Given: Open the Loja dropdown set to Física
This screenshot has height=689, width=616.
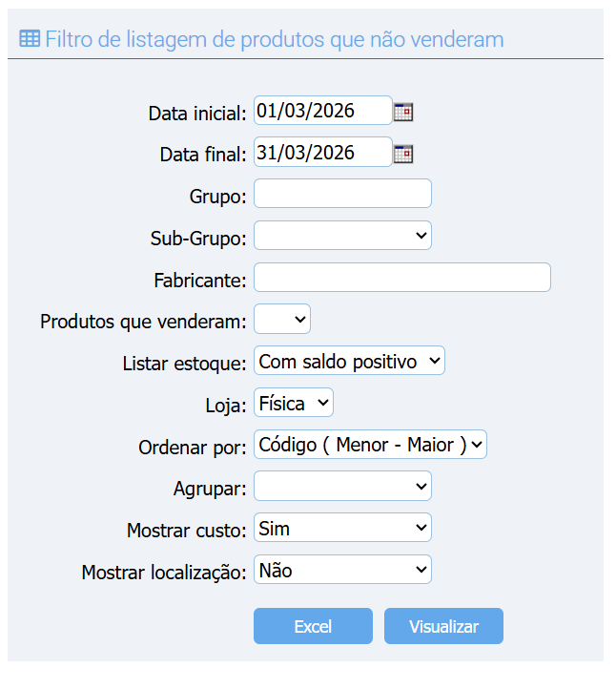Looking at the screenshot, I should click(x=294, y=403).
